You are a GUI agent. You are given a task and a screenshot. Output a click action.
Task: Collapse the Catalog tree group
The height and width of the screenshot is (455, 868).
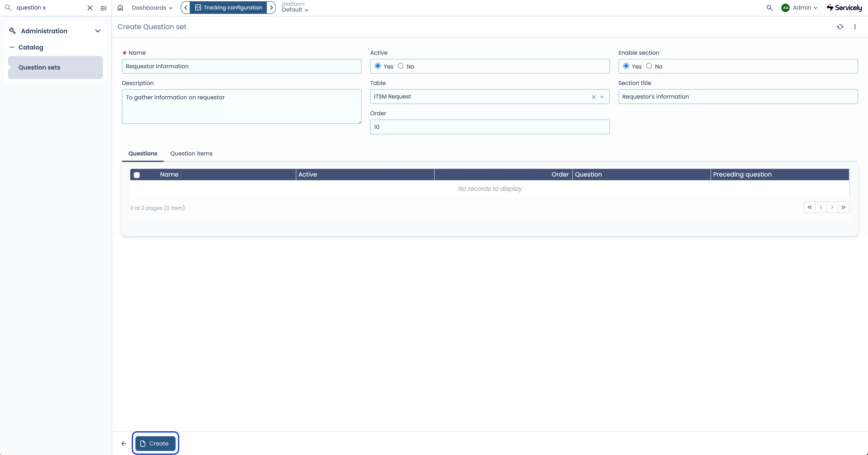pos(12,47)
